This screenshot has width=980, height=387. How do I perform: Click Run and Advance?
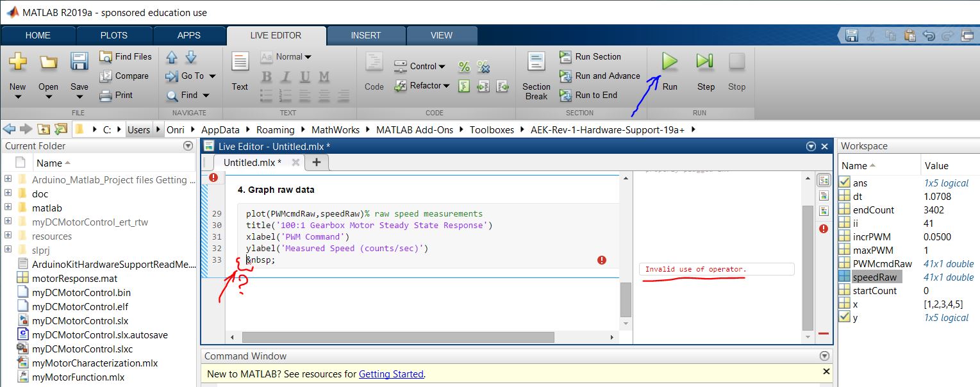pos(600,76)
